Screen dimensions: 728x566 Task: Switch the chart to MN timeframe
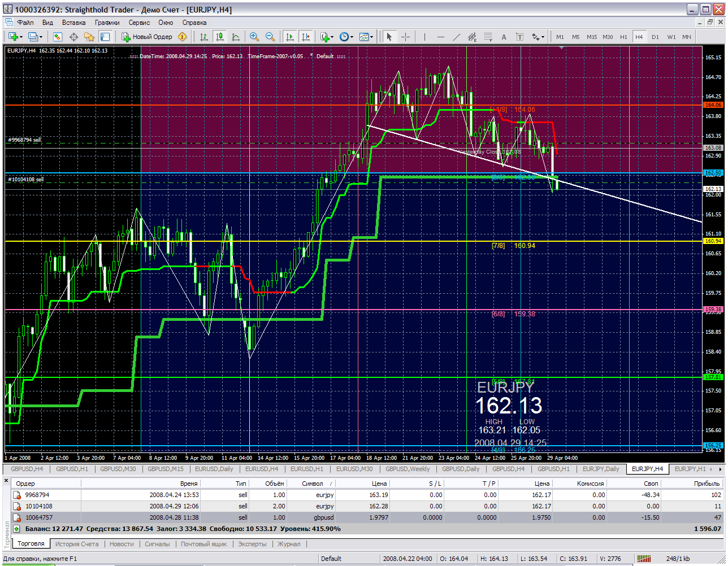pos(686,37)
